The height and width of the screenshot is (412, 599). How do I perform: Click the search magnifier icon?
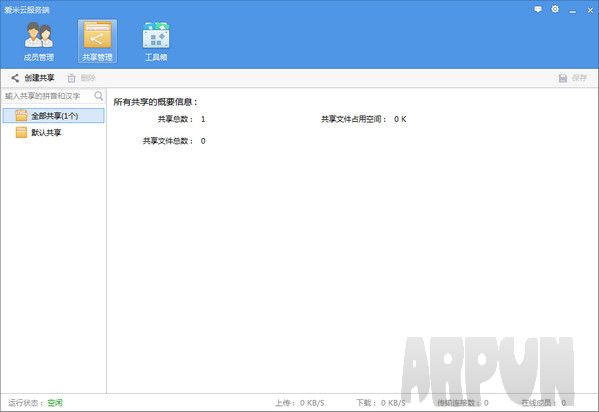coord(99,96)
